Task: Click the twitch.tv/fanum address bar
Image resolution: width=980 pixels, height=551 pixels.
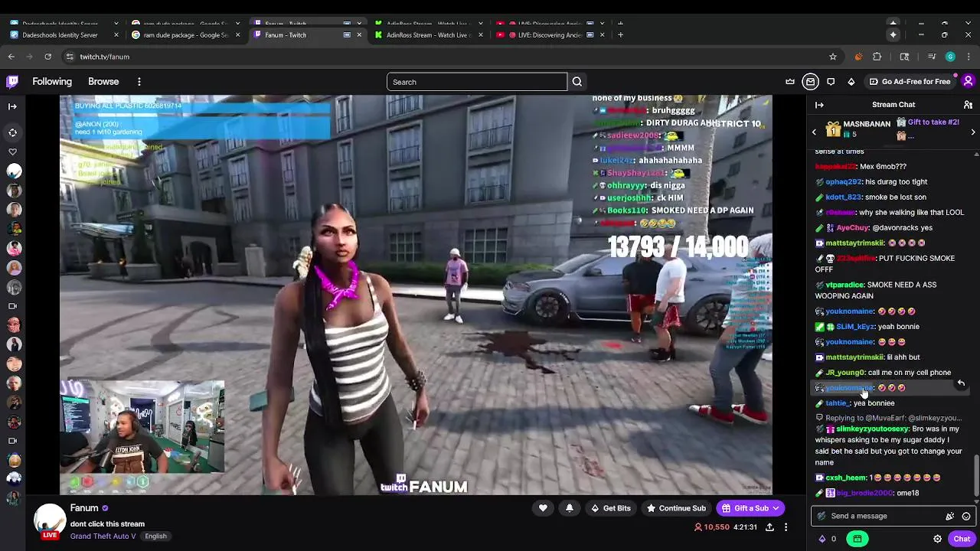Action: (x=452, y=57)
